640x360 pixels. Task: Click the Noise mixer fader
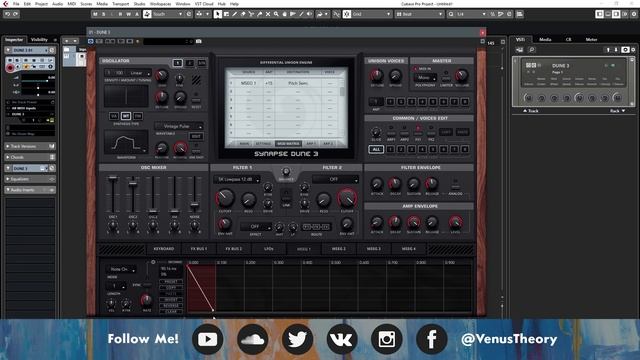(x=195, y=204)
